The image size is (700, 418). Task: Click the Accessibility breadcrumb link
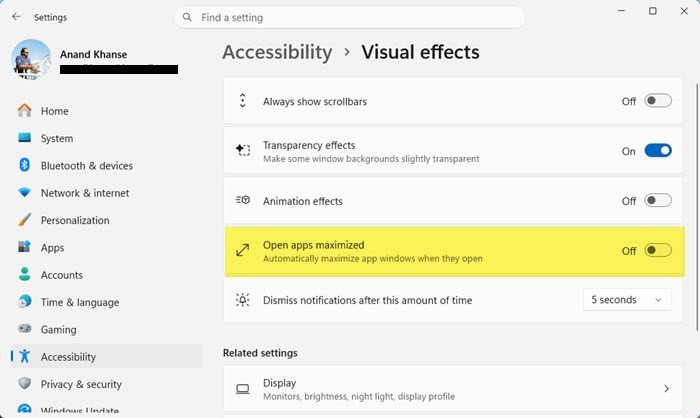click(x=277, y=52)
